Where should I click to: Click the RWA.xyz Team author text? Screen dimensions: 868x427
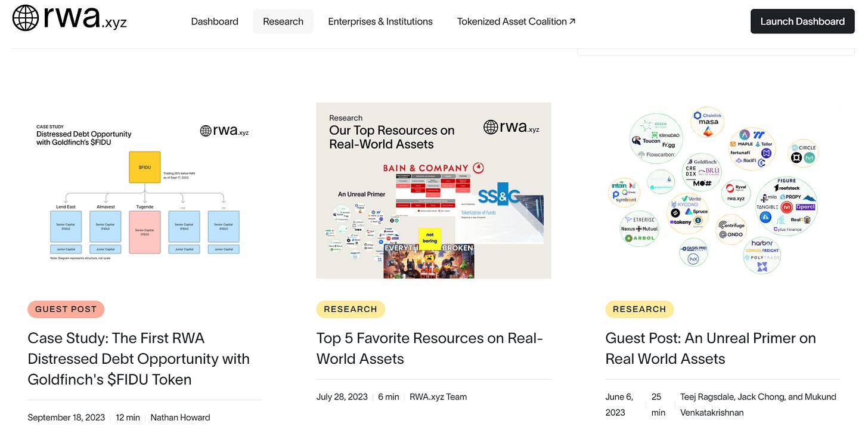click(438, 397)
